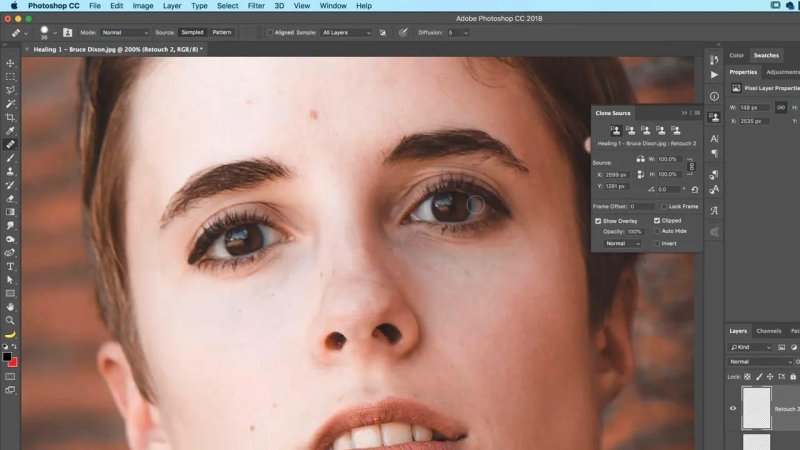The height and width of the screenshot is (450, 800).
Task: Select the Brush tool
Action: [x=10, y=158]
